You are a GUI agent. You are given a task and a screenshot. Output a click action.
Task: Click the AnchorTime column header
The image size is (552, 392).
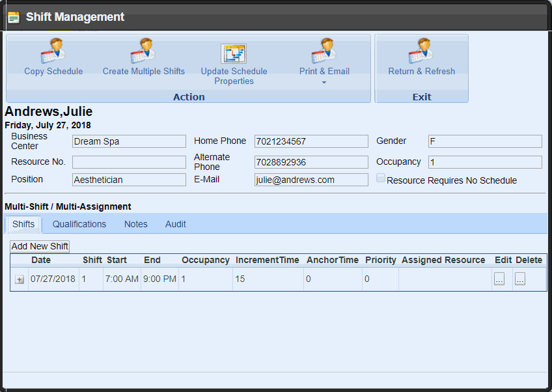333,260
